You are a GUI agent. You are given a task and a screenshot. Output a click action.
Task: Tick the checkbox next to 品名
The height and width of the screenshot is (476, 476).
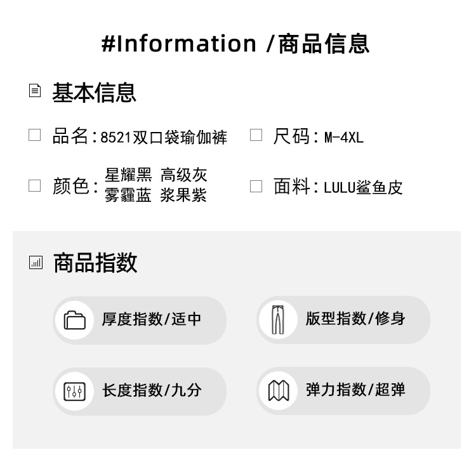tap(35, 135)
